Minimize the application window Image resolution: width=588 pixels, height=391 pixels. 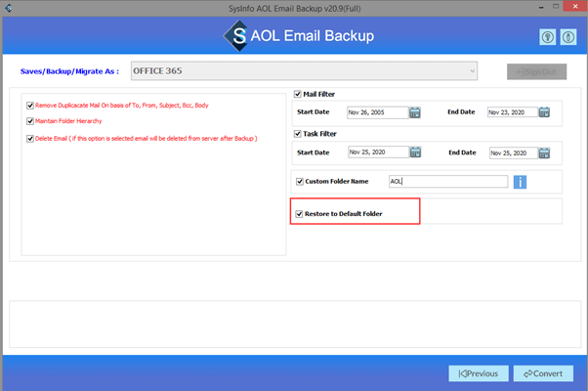tap(541, 7)
